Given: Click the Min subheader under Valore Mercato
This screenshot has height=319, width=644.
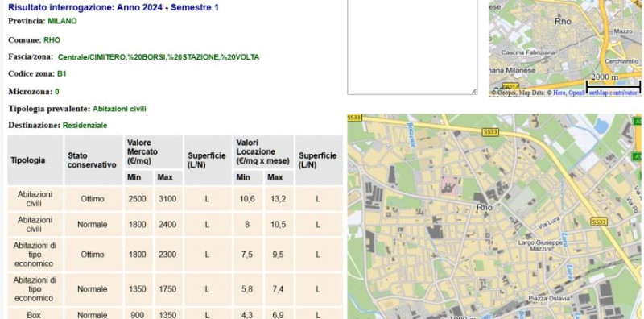Looking at the screenshot, I should [138, 177].
